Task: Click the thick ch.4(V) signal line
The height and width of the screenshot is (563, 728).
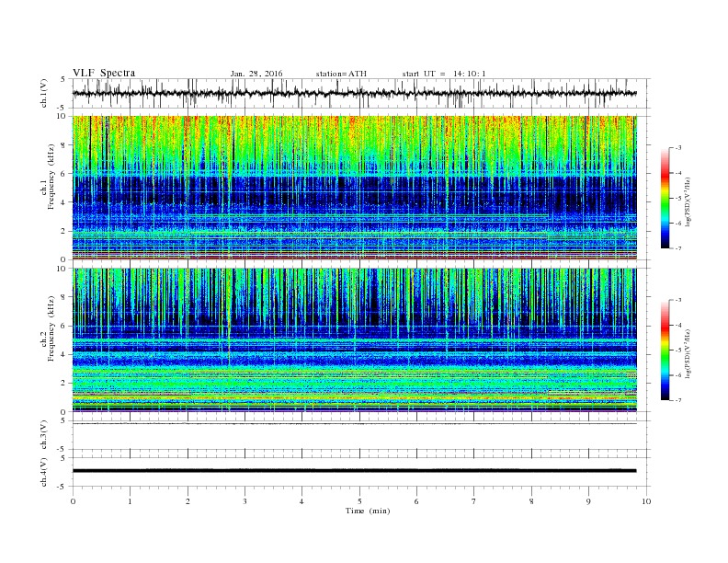Action: point(358,470)
